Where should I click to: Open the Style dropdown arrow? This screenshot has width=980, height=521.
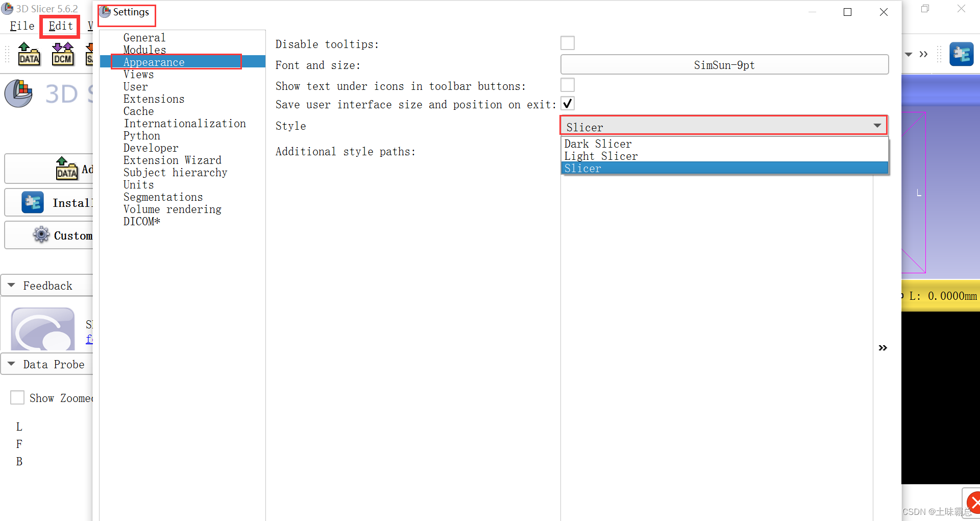(x=877, y=126)
